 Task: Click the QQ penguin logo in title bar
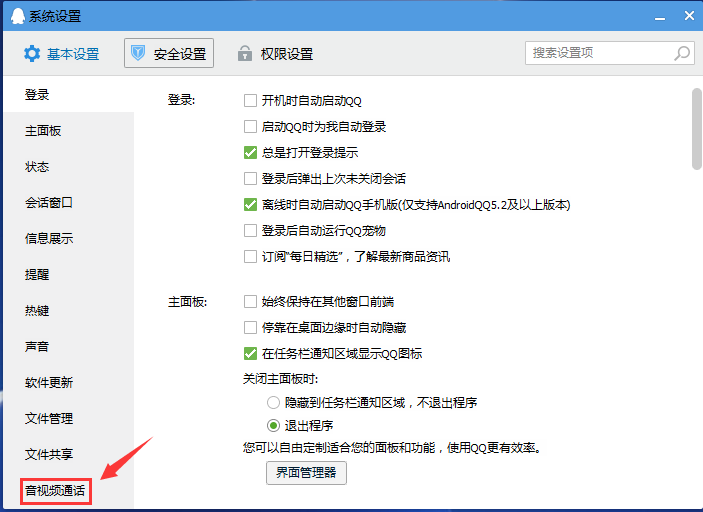pos(17,16)
